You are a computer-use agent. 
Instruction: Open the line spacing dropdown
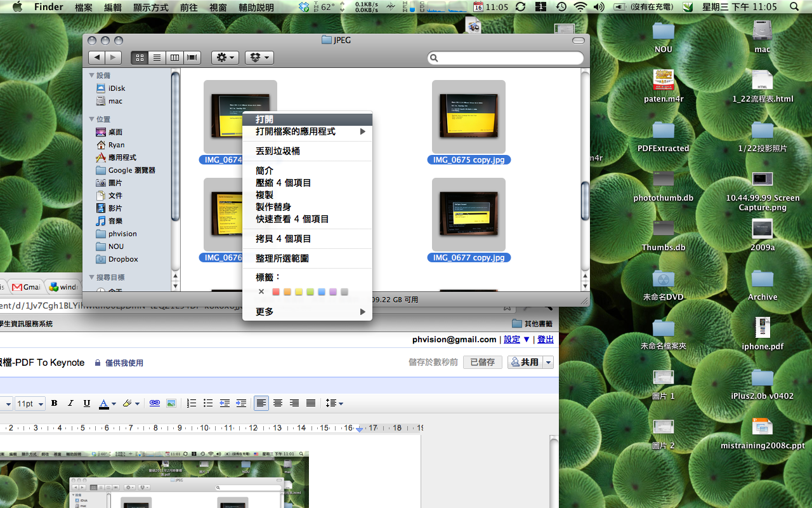click(x=334, y=403)
